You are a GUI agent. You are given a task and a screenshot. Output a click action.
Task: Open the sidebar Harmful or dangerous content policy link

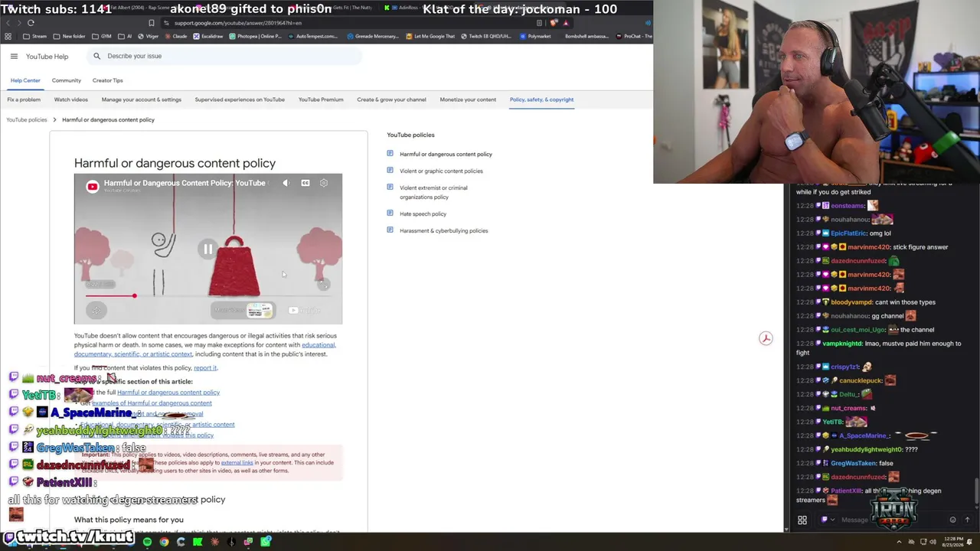[x=446, y=154]
